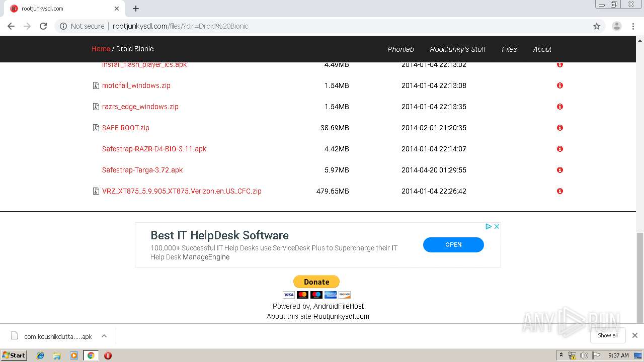Open the Phonlab menu item
644x362 pixels.
pos(400,49)
